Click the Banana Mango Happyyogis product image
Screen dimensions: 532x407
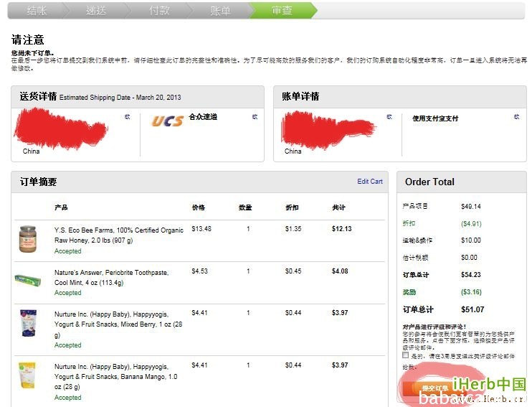click(27, 375)
